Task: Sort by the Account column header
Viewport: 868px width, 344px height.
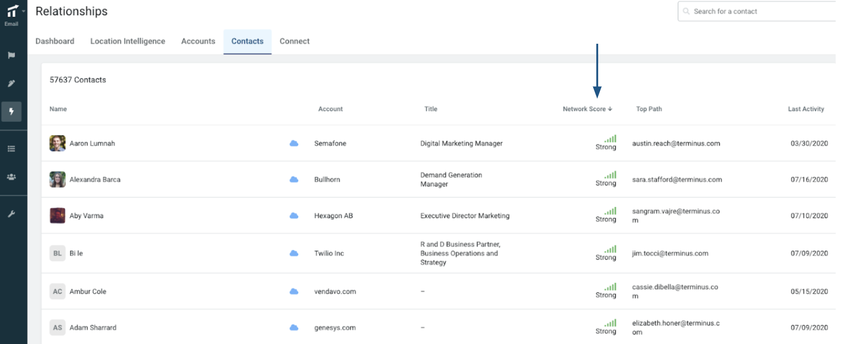Action: pos(330,109)
